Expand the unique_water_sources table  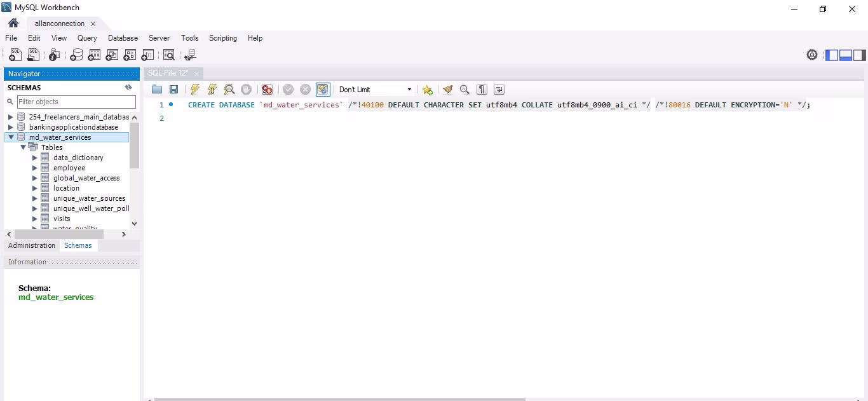point(35,198)
